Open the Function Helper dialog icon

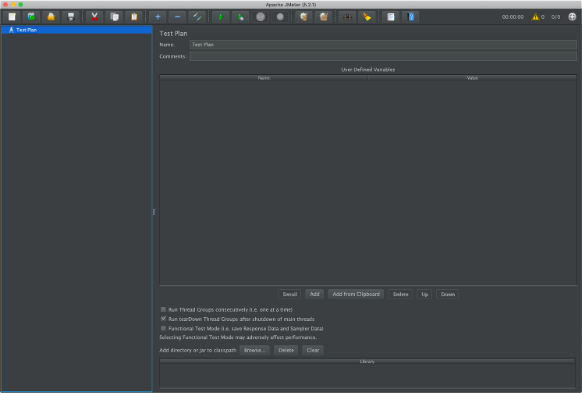pos(390,17)
